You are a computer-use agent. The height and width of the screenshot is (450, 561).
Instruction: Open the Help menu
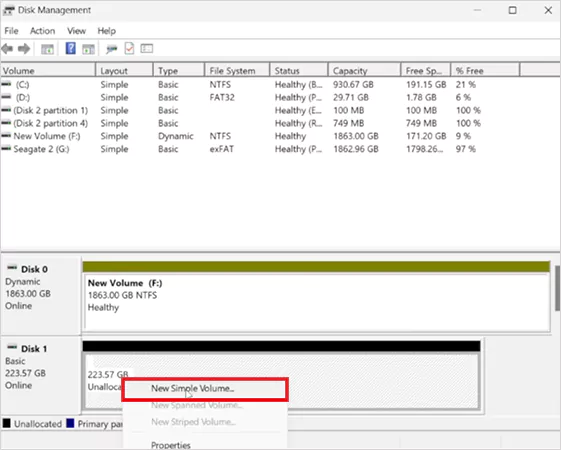pos(107,31)
